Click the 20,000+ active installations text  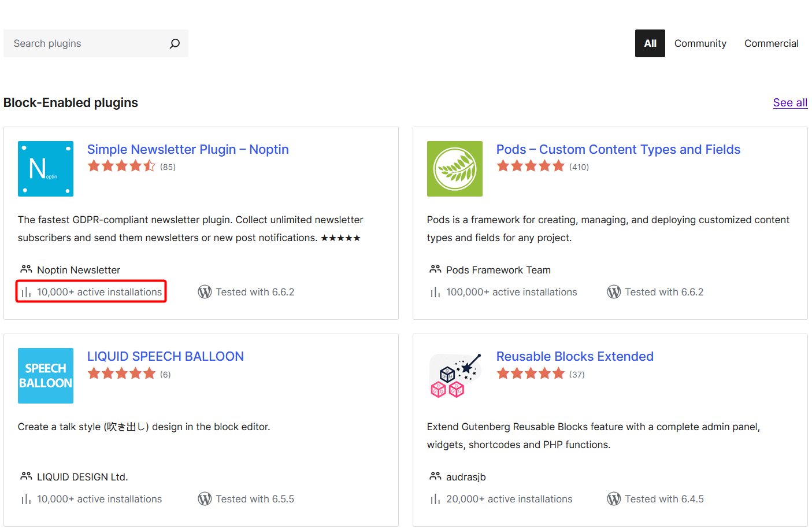(509, 499)
